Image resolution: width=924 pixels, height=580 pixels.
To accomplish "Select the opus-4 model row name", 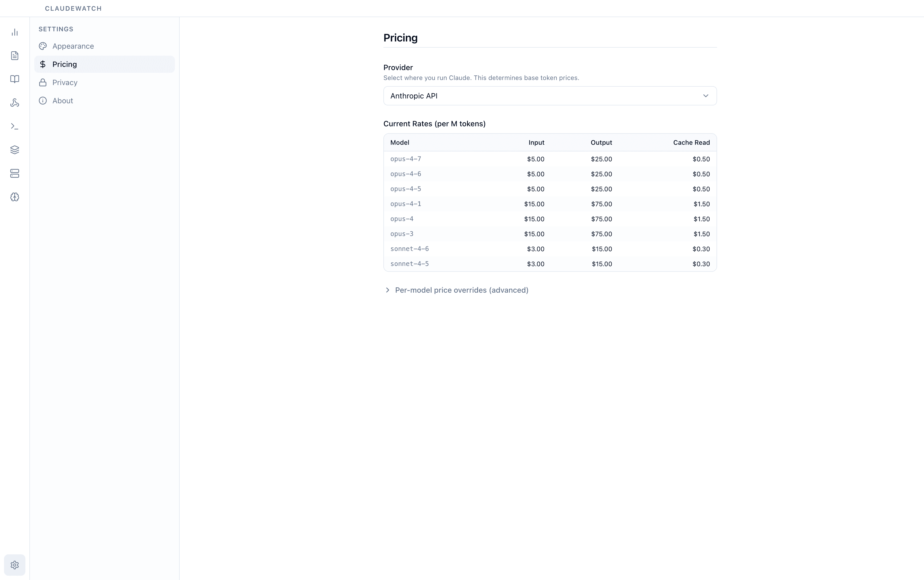I will [x=402, y=219].
